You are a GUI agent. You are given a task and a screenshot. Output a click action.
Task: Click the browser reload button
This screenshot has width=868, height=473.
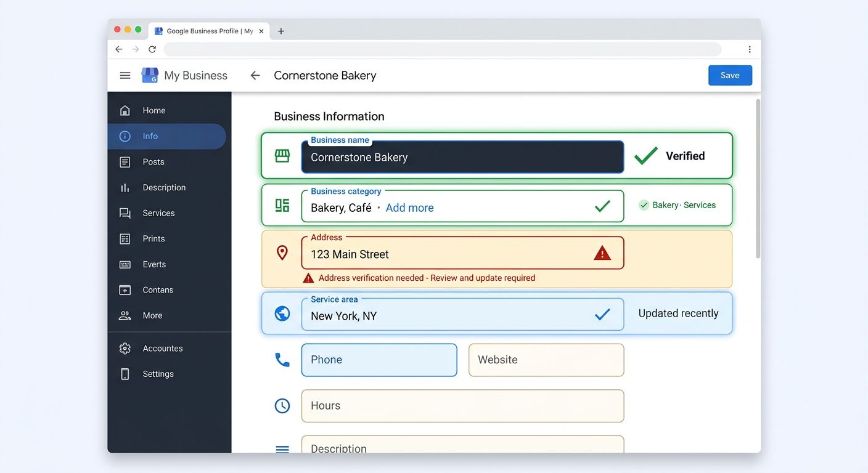152,49
